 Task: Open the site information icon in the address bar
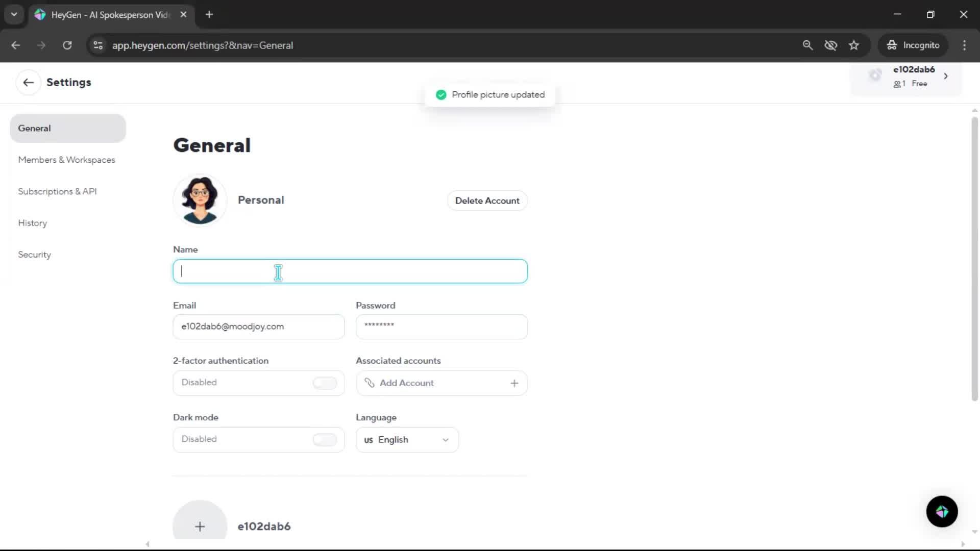(x=98, y=45)
